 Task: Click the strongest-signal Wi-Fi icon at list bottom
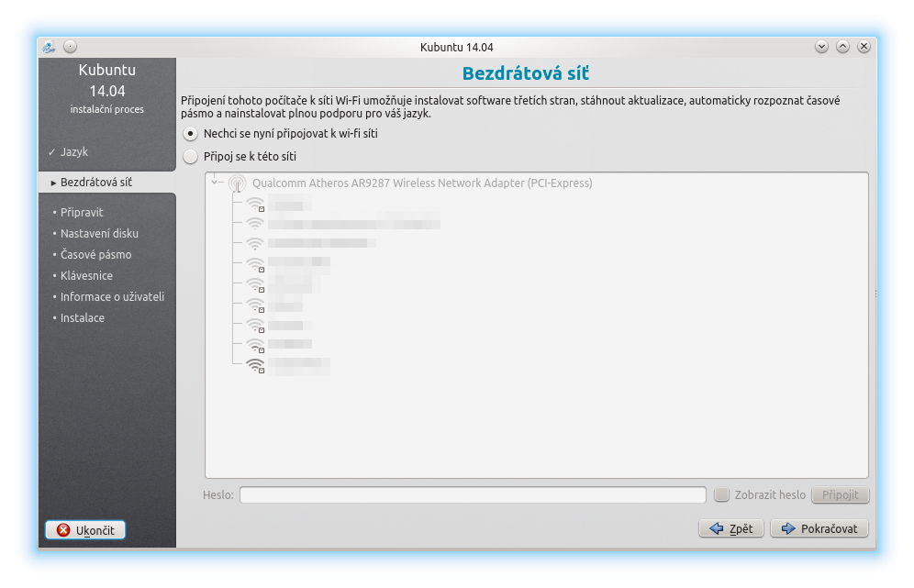coord(255,366)
